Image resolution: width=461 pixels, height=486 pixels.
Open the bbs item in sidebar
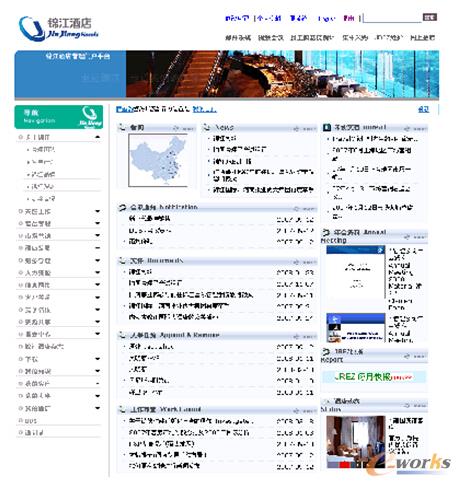pyautogui.click(x=31, y=421)
